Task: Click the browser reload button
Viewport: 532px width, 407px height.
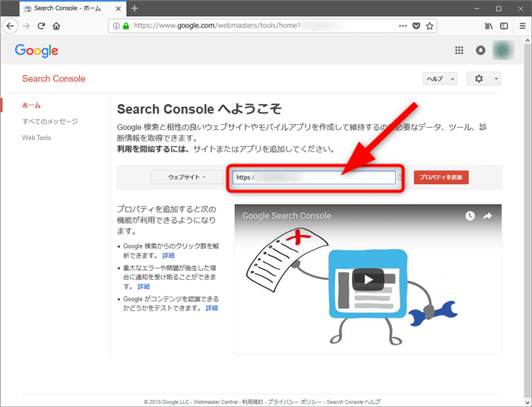Action: point(41,25)
